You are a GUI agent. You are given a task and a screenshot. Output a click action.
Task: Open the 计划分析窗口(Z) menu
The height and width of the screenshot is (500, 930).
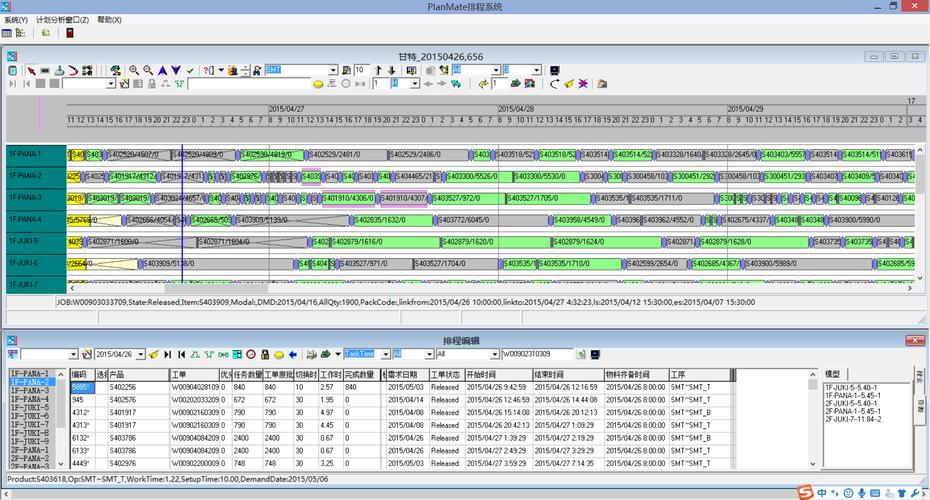point(62,20)
